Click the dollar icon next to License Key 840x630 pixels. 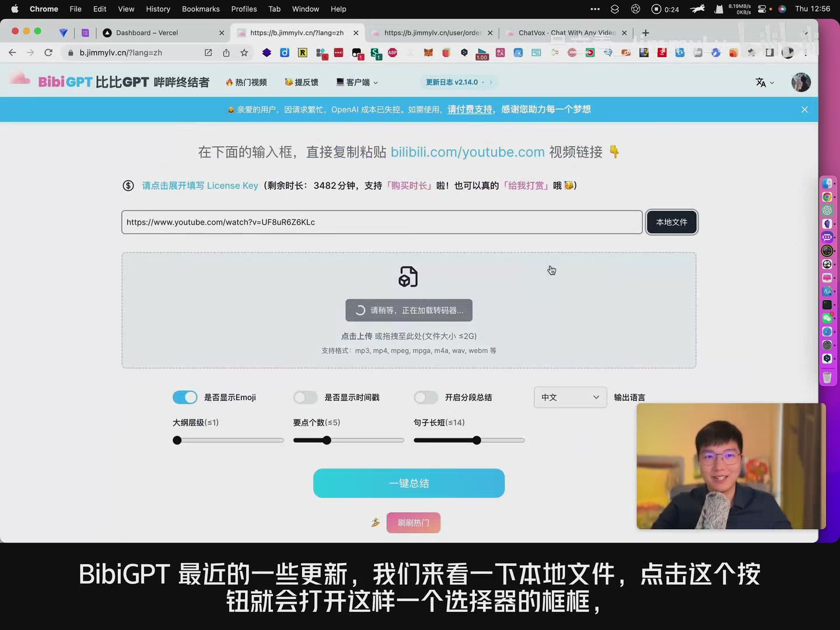pyautogui.click(x=128, y=185)
